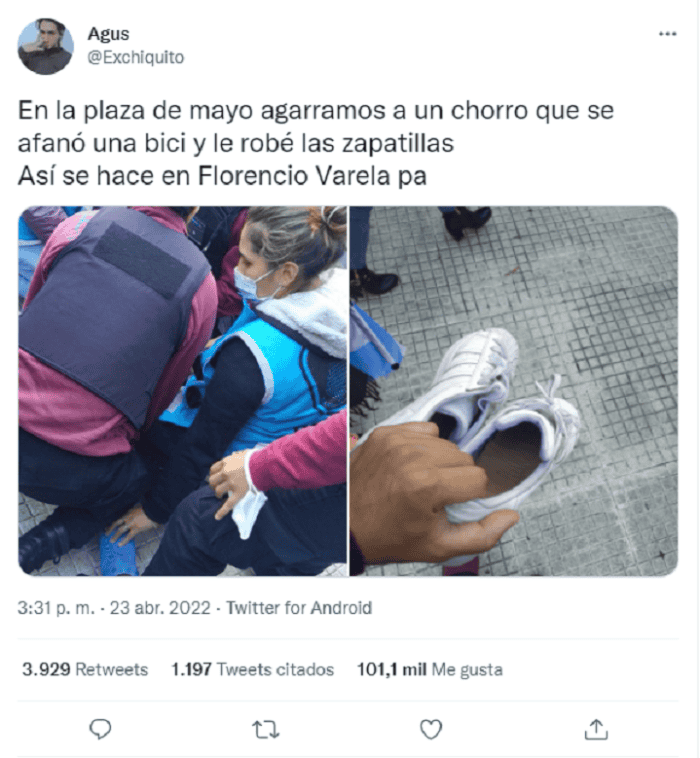Image resolution: width=700 pixels, height=758 pixels.
Task: Click the Me gusta label
Action: pyautogui.click(x=467, y=670)
